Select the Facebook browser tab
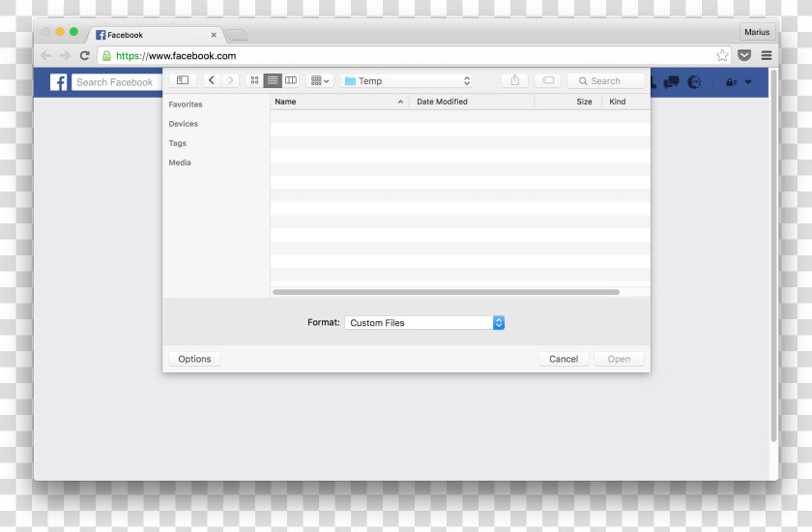This screenshot has height=532, width=812. point(156,35)
